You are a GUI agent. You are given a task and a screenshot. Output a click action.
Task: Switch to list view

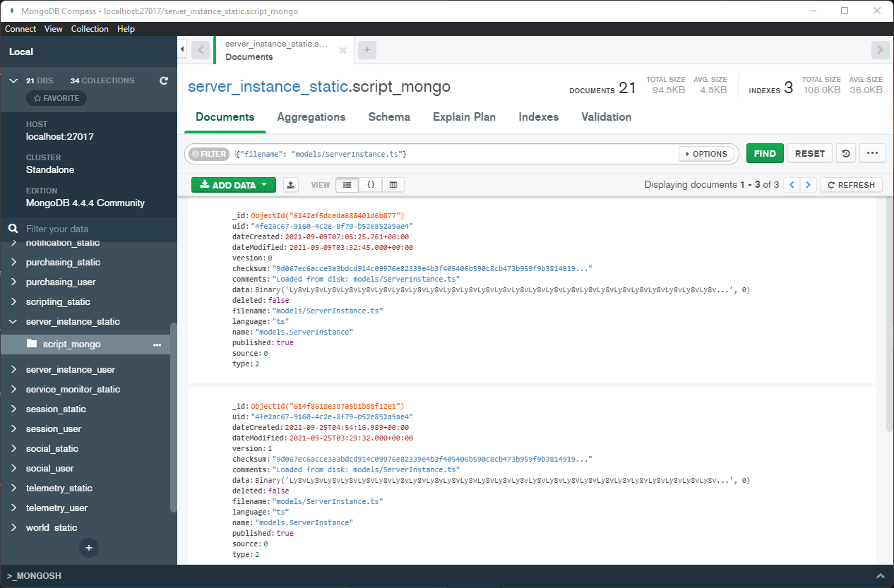pos(347,185)
